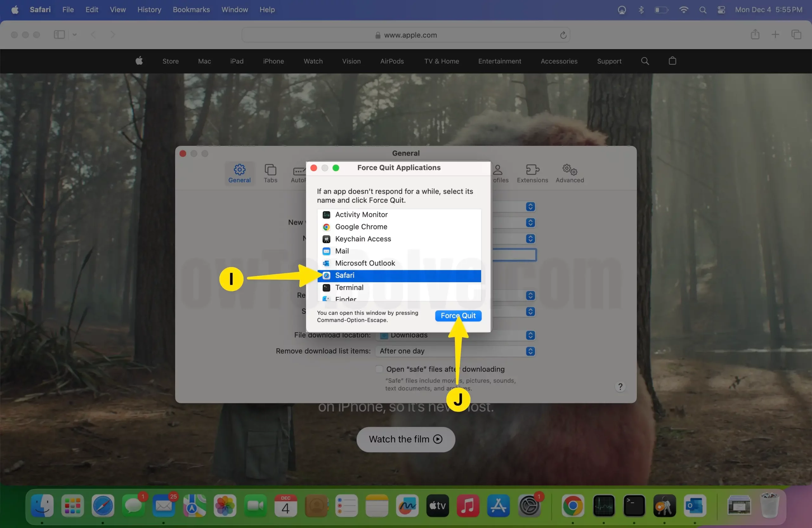Open System Settings in the Dock

[529, 505]
